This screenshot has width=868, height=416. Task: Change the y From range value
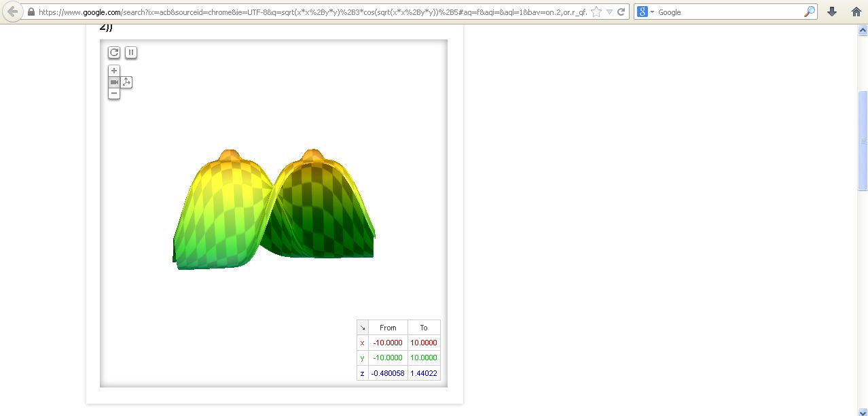388,358
